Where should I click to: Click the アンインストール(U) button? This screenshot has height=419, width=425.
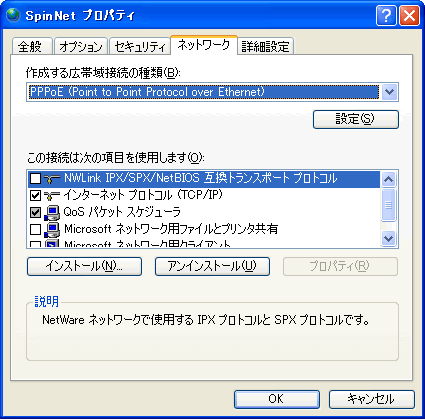pyautogui.click(x=212, y=266)
